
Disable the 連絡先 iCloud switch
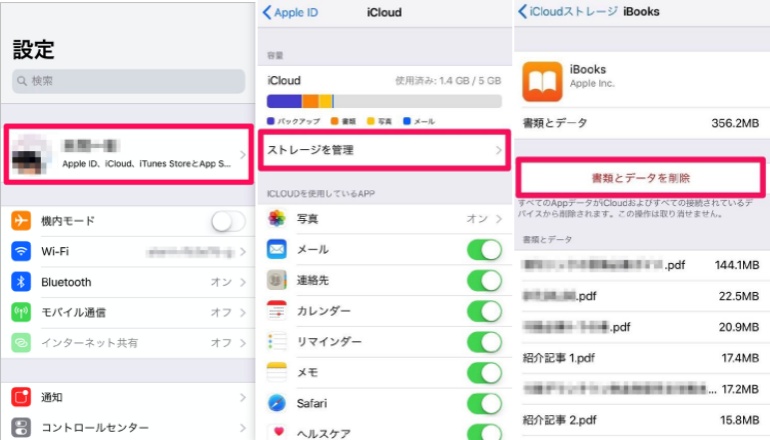click(484, 280)
